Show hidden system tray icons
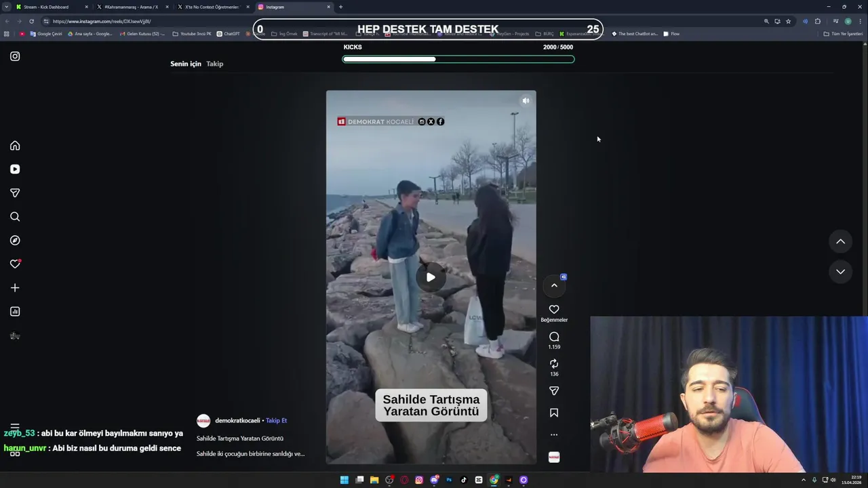 804,480
